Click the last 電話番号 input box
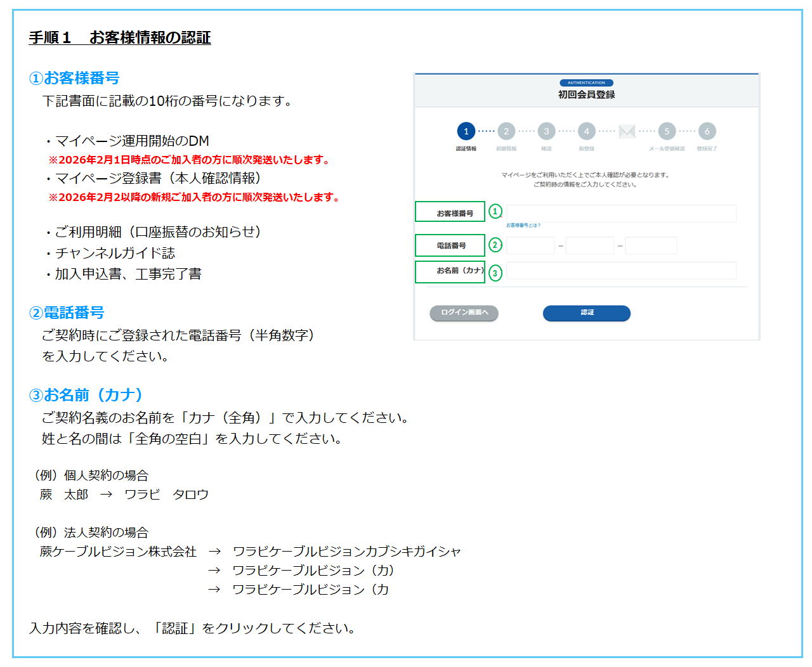Image resolution: width=812 pixels, height=667 pixels. point(651,245)
